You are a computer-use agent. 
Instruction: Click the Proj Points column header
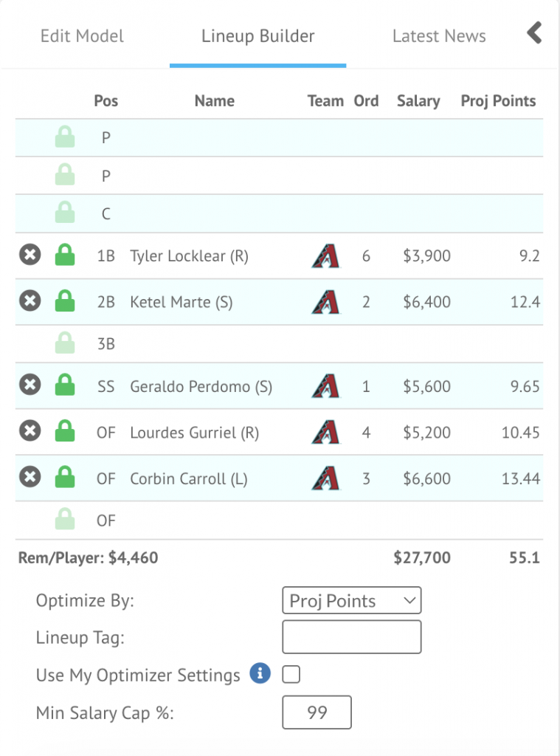coord(498,101)
